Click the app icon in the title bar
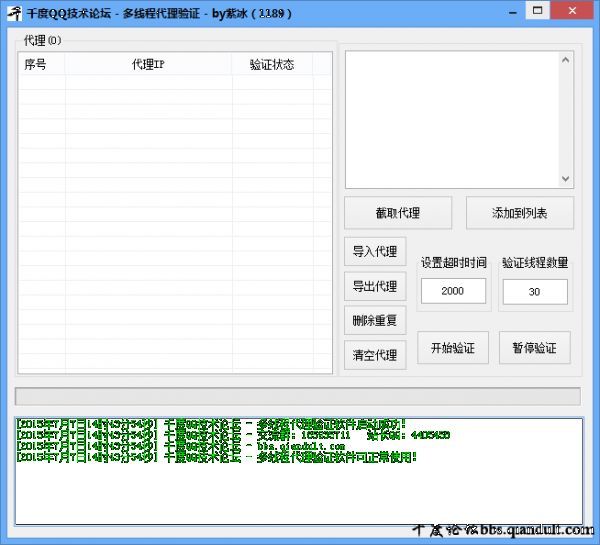This screenshot has height=545, width=600. click(x=15, y=13)
